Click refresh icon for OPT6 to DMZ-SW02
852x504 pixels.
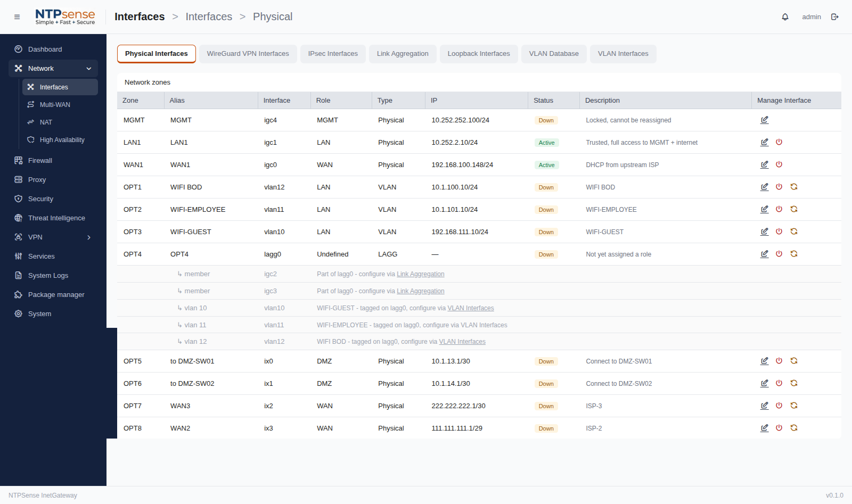(x=794, y=384)
